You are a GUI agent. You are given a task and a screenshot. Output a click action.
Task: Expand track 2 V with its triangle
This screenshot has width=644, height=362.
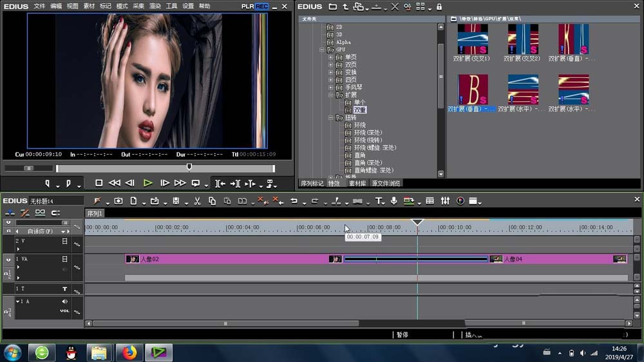click(18, 249)
